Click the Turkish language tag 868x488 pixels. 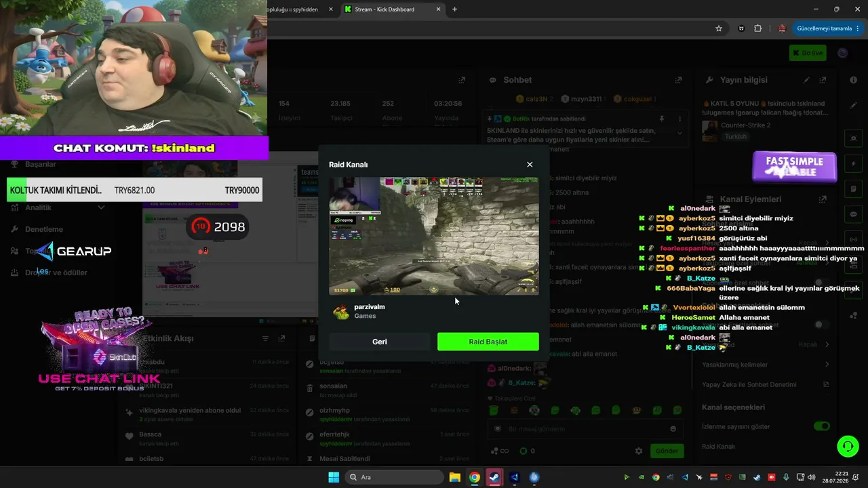tap(736, 136)
